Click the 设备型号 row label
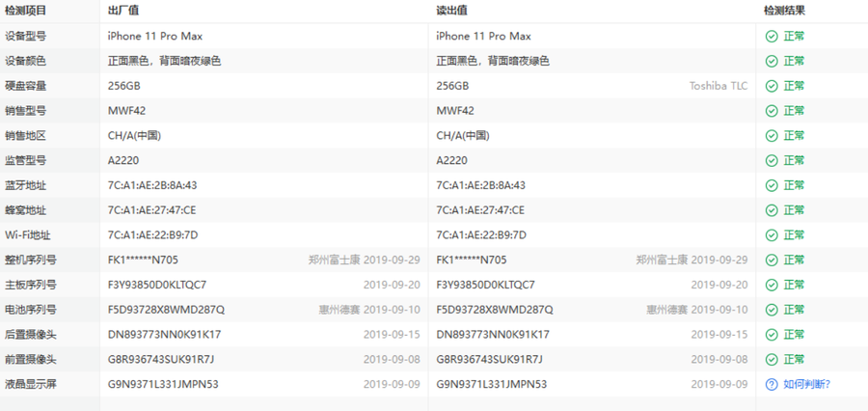 point(25,37)
